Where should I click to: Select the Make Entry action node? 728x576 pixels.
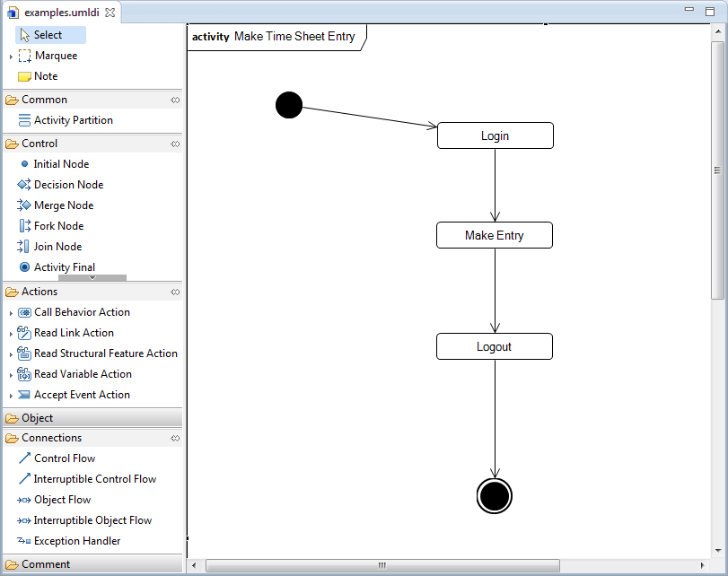494,235
